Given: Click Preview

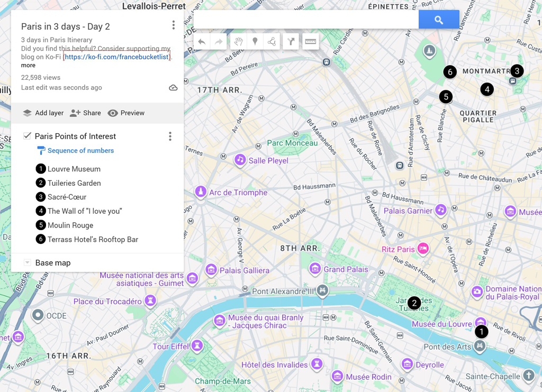Looking at the screenshot, I should point(126,113).
